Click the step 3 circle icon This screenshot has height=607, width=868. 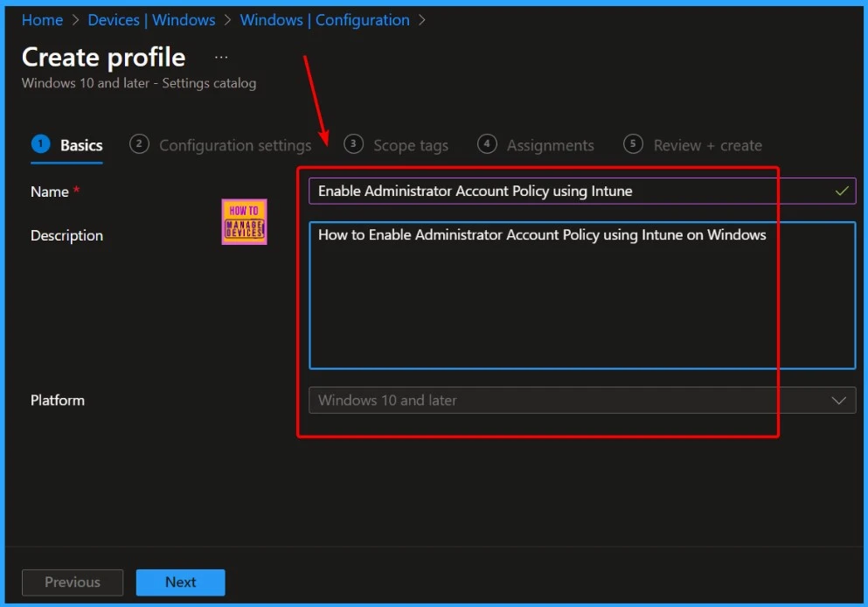click(x=353, y=144)
